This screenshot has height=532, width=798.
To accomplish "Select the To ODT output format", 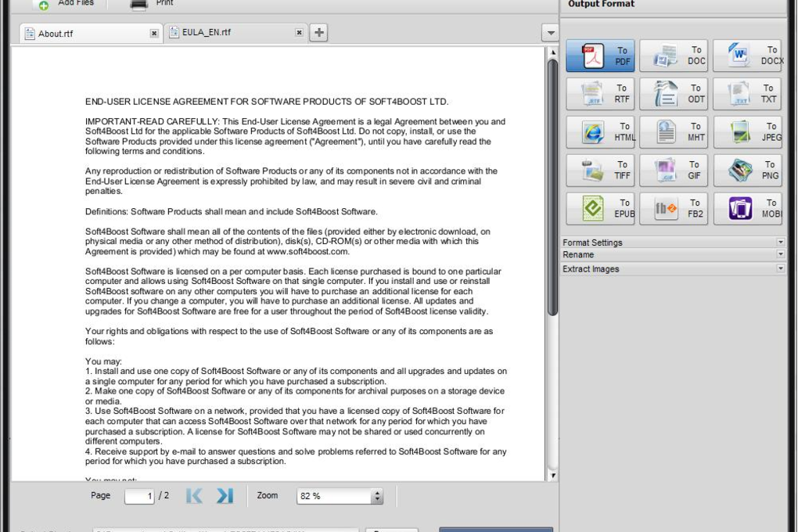I will 674,94.
